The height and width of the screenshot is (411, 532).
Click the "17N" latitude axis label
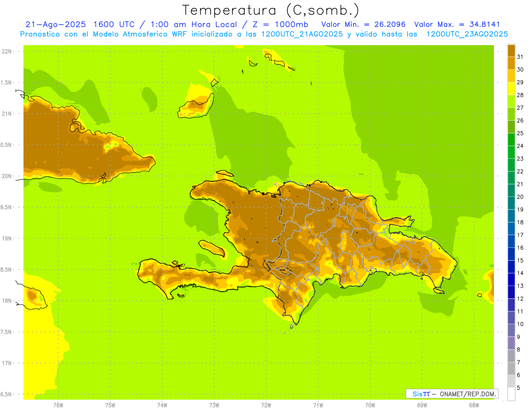(7, 363)
